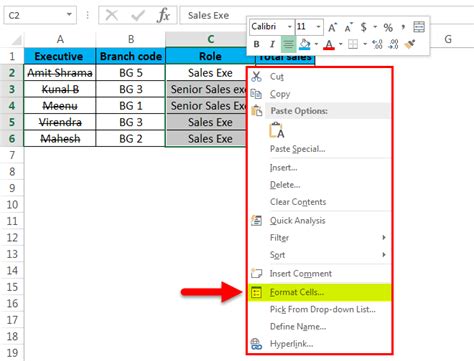Image resolution: width=474 pixels, height=361 pixels.
Task: Toggle Italic in the mini toolbar
Action: click(x=272, y=44)
